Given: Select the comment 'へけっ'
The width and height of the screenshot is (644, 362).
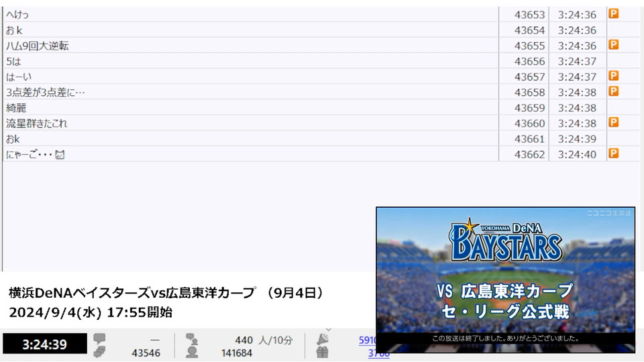Looking at the screenshot, I should point(17,14).
